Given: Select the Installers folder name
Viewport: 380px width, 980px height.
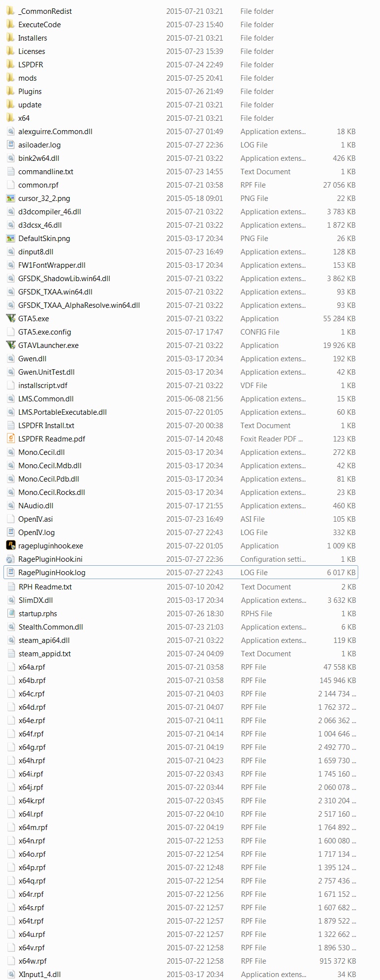Looking at the screenshot, I should click(x=33, y=38).
